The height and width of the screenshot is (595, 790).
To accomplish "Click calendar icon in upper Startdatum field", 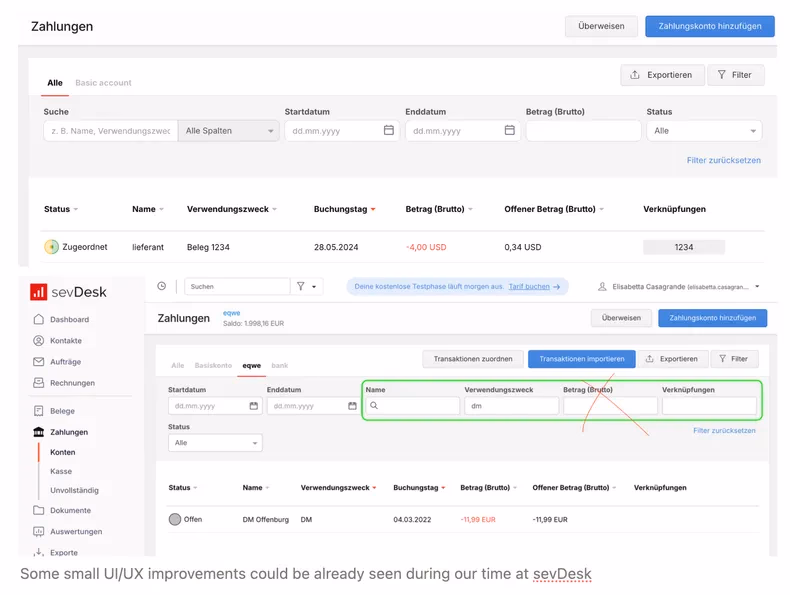I will (389, 130).
